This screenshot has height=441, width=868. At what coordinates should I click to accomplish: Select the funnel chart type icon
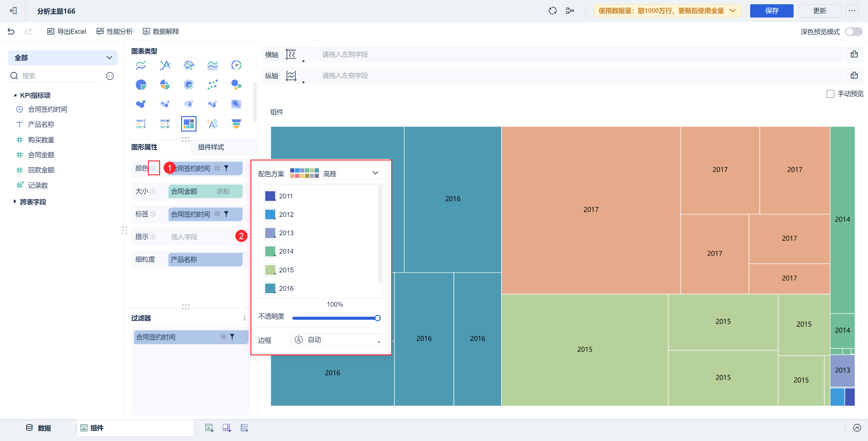[236, 124]
